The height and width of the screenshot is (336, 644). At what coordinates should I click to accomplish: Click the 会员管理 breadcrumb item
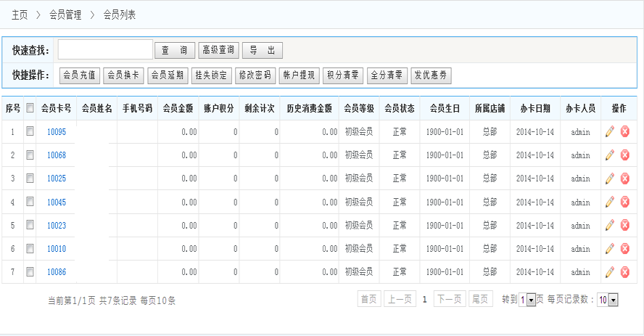tap(65, 15)
